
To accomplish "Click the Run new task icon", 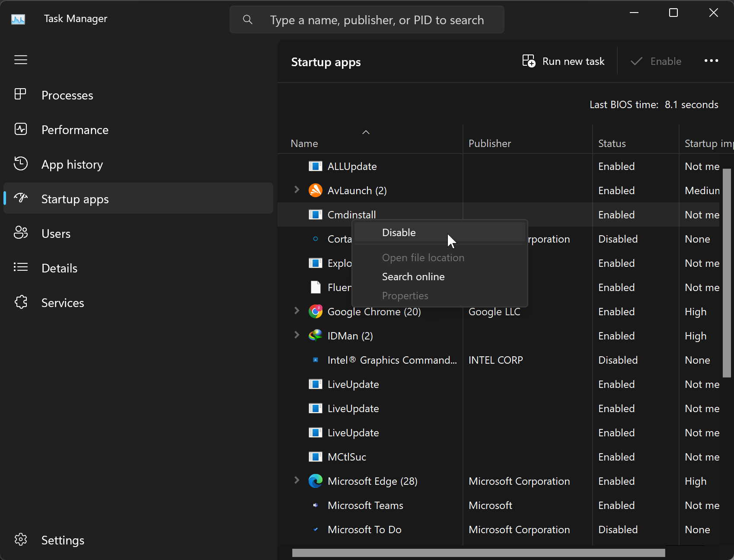I will click(529, 61).
